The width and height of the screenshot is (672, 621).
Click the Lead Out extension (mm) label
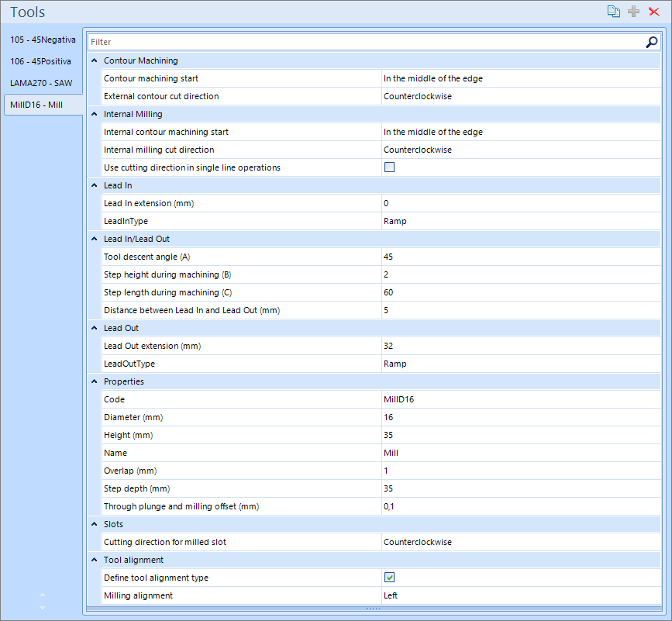coord(152,346)
